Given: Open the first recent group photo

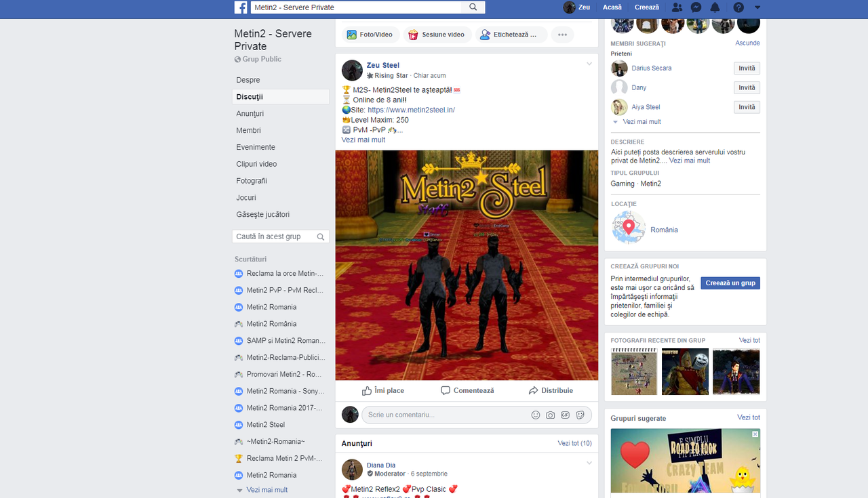Looking at the screenshot, I should tap(634, 372).
